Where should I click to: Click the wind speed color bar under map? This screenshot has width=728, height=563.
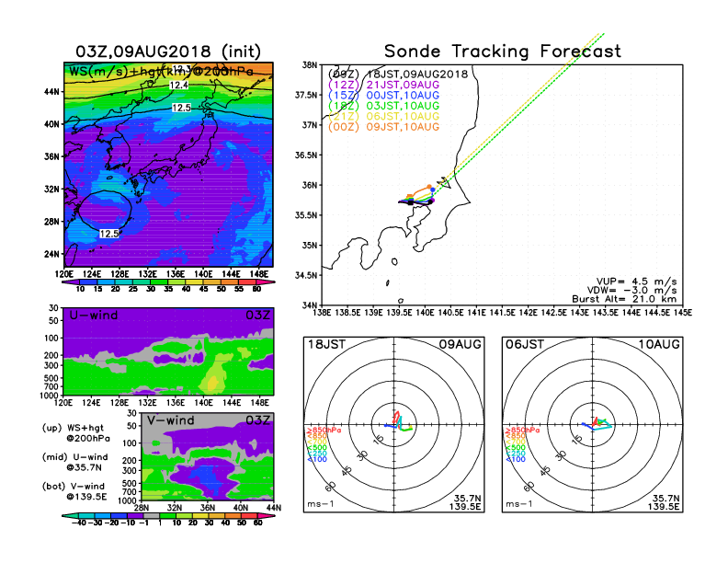point(168,283)
